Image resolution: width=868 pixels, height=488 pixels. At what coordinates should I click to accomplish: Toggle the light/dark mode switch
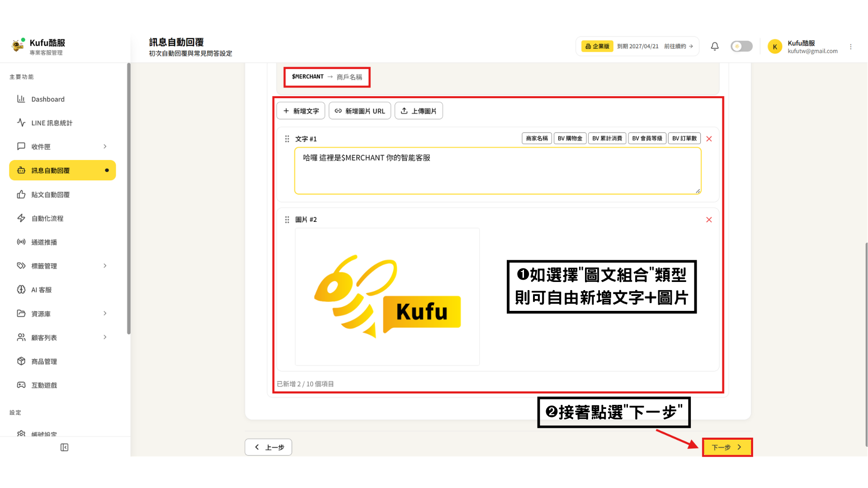coord(741,46)
